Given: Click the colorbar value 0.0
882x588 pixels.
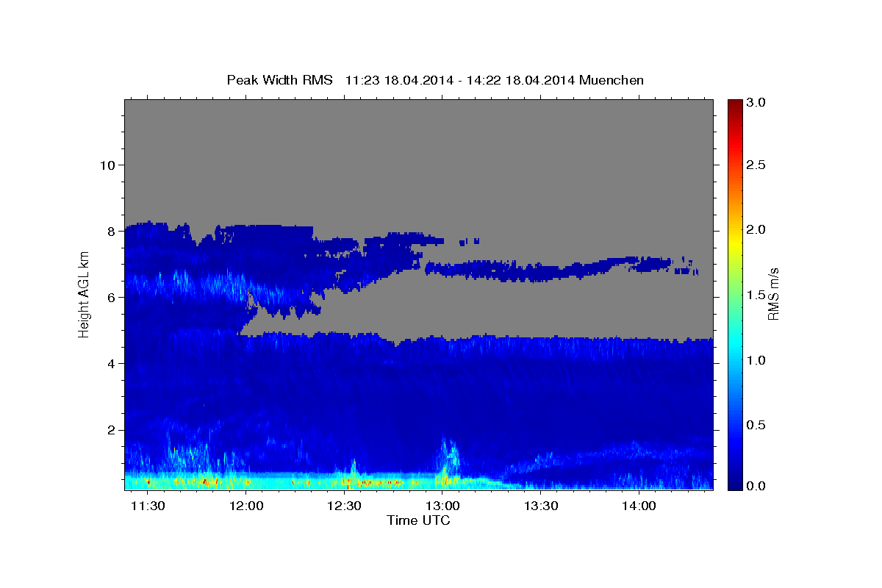Looking at the screenshot, I should pyautogui.click(x=757, y=486).
